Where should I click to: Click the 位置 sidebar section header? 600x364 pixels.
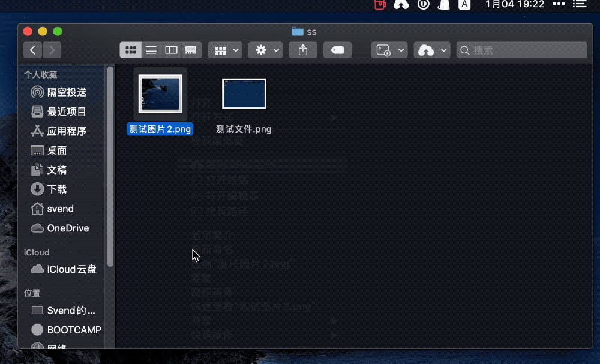32,293
